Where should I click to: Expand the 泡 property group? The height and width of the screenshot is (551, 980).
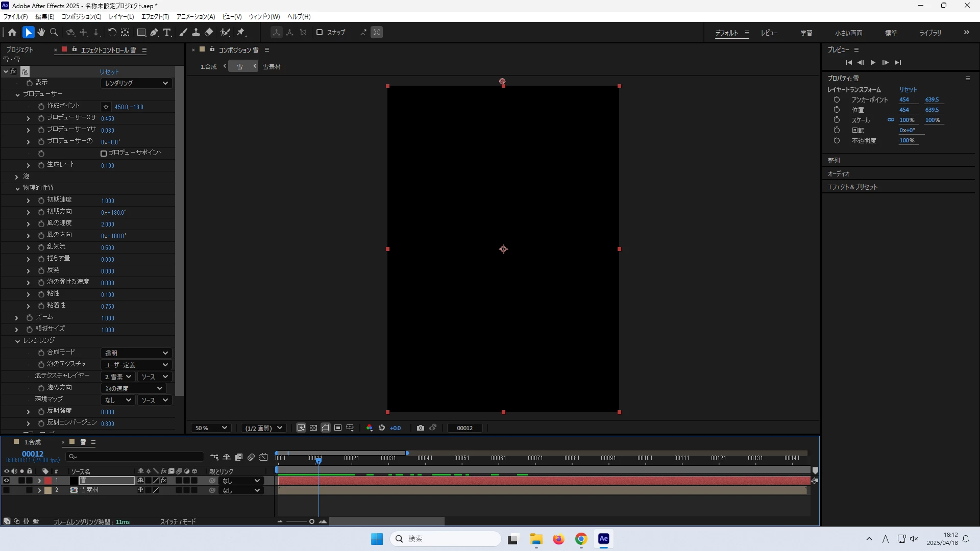16,177
